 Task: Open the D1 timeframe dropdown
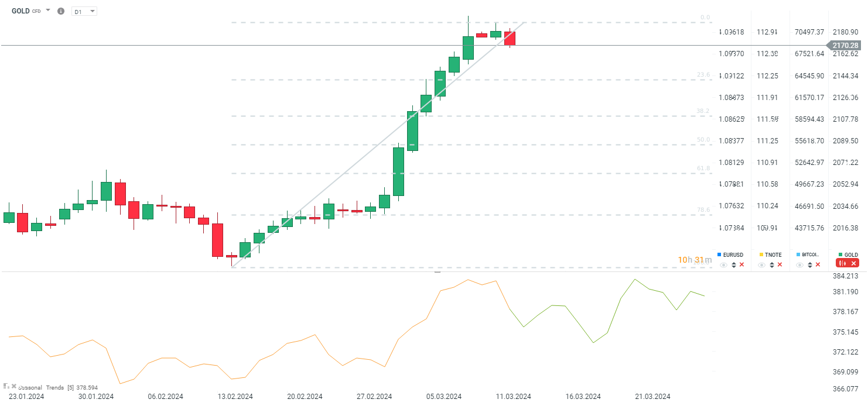coord(84,11)
